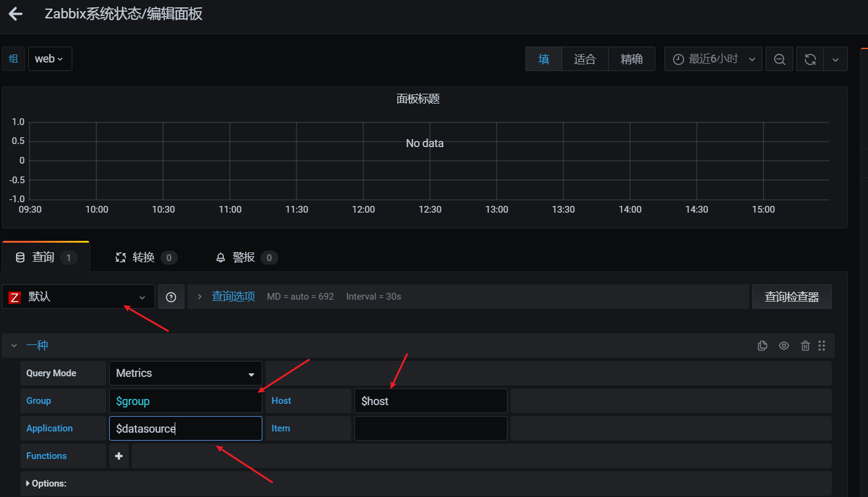The width and height of the screenshot is (868, 497).
Task: Collapse the 一种 query row
Action: click(14, 346)
